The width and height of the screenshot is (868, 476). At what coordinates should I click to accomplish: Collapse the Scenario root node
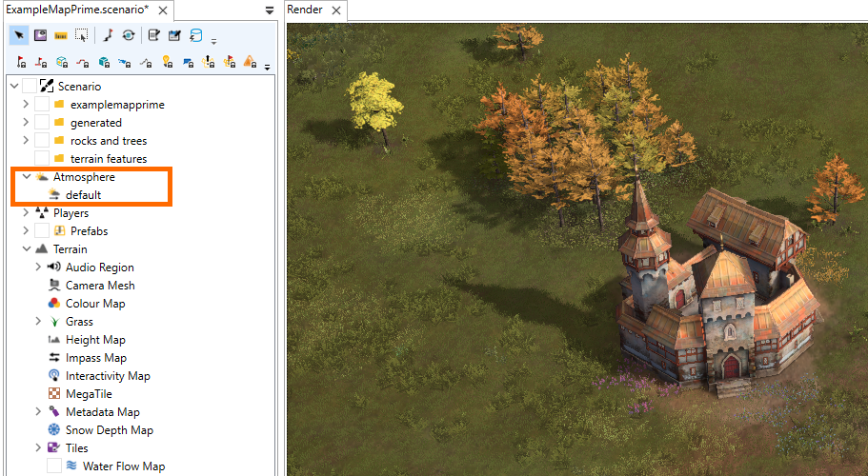pyautogui.click(x=14, y=87)
